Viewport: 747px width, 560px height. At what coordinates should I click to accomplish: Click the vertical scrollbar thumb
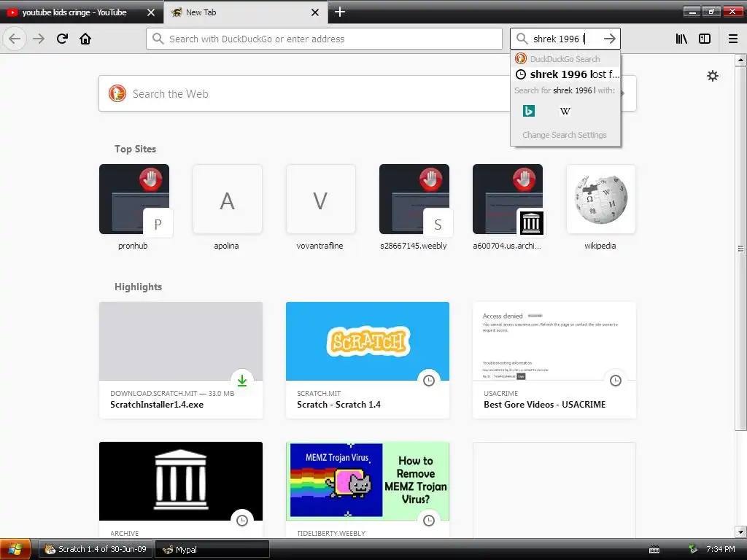coord(740,248)
